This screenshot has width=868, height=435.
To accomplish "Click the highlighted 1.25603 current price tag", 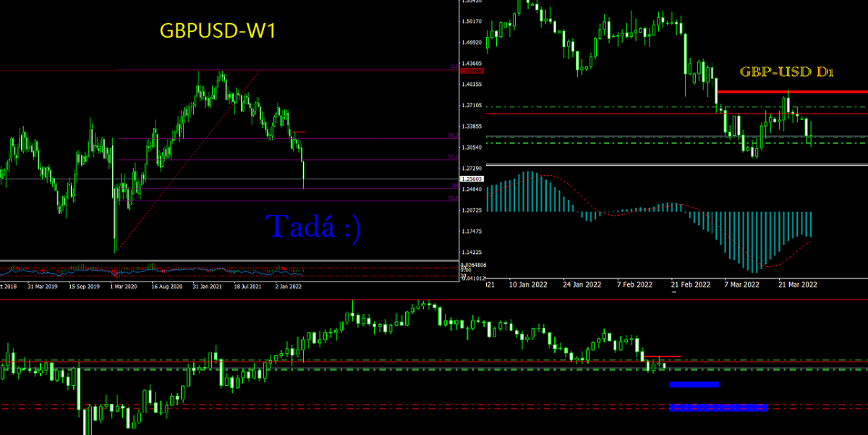I will click(x=472, y=179).
